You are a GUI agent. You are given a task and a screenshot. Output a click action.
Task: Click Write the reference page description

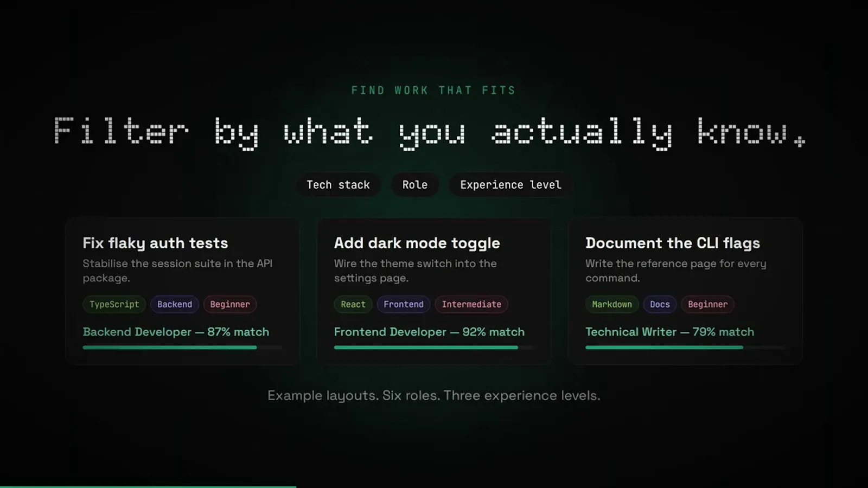tap(675, 271)
